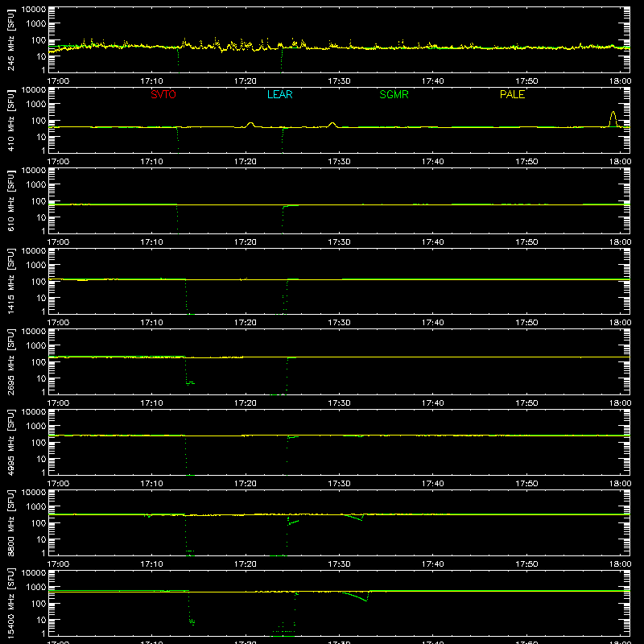
Task: Click the 17:29 bump in the 410 MHz plot
Action: click(332, 125)
